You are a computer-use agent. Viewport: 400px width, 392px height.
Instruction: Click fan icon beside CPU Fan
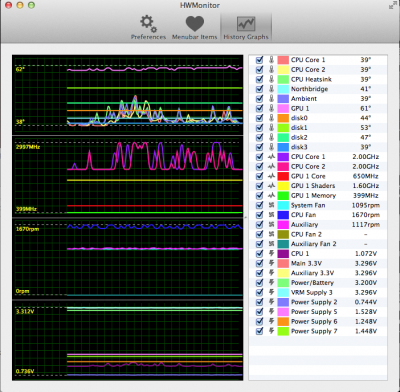tap(272, 215)
